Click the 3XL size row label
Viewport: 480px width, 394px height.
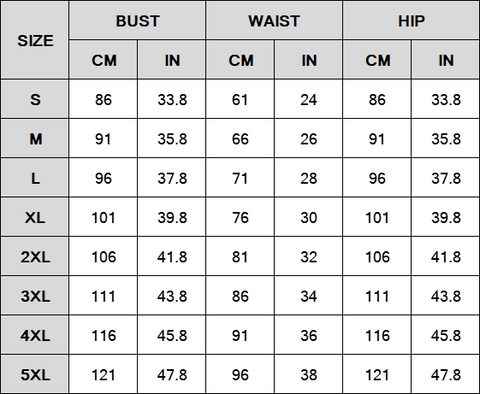[x=35, y=296]
